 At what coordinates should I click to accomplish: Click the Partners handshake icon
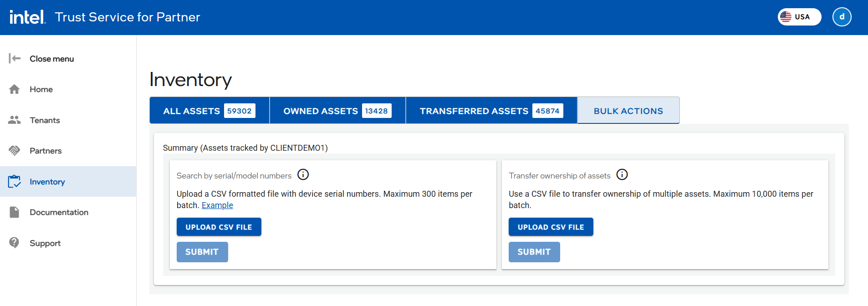pos(15,151)
